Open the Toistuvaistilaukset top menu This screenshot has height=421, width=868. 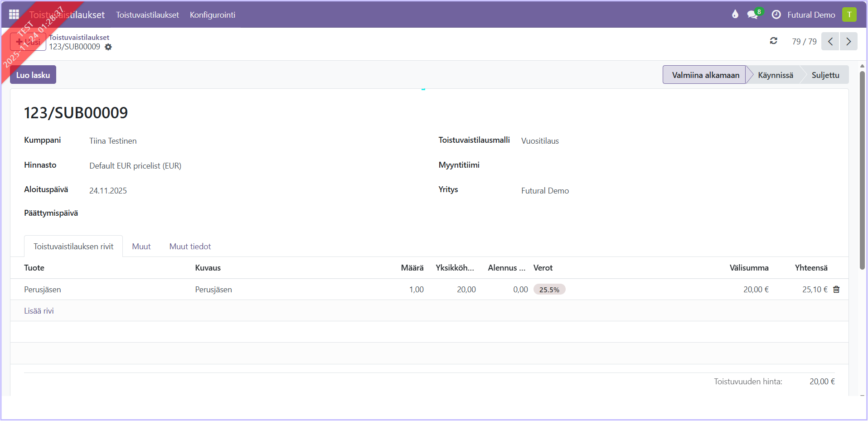147,15
